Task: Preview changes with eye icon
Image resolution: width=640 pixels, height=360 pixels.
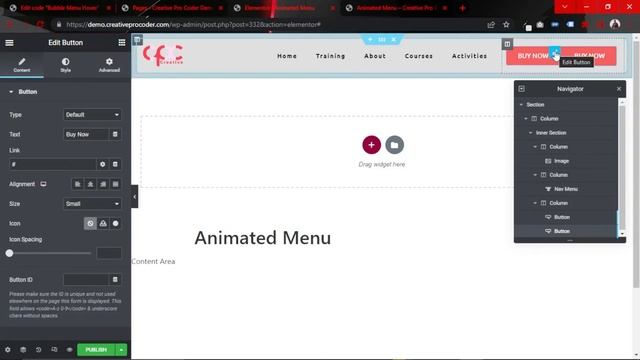Action: tap(69, 350)
